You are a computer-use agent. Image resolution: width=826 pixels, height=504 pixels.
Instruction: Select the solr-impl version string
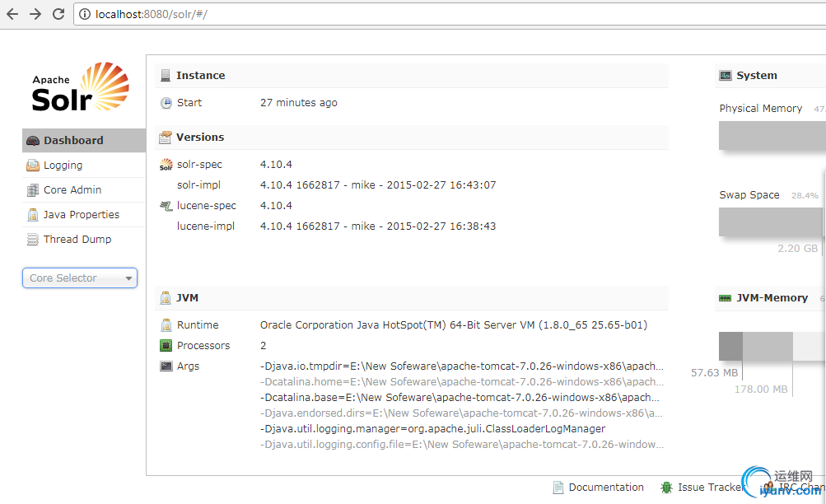point(378,184)
